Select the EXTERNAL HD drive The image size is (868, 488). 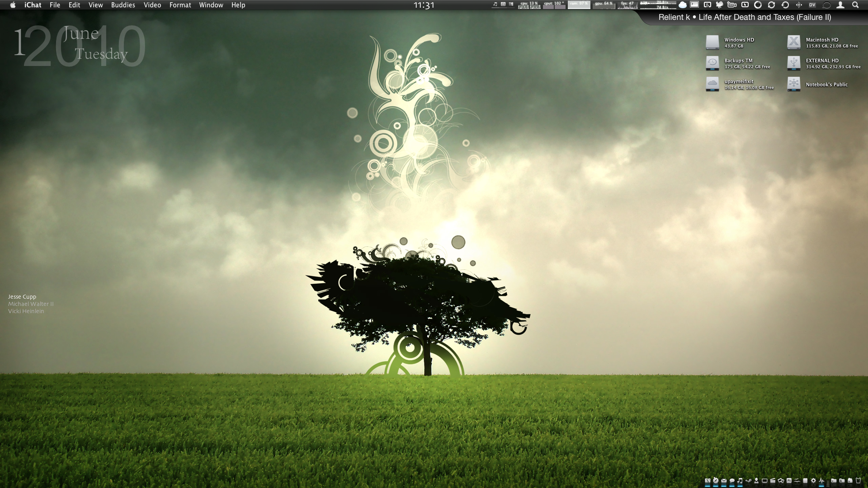(x=793, y=63)
